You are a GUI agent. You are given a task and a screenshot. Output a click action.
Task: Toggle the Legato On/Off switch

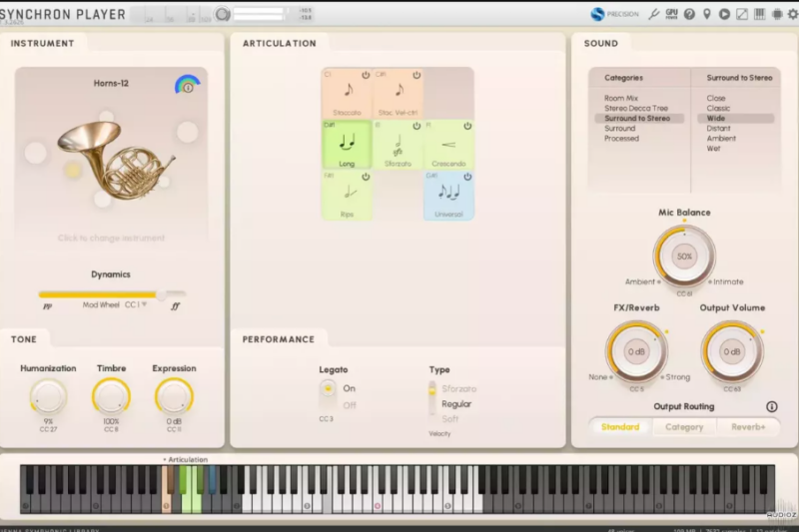(328, 396)
